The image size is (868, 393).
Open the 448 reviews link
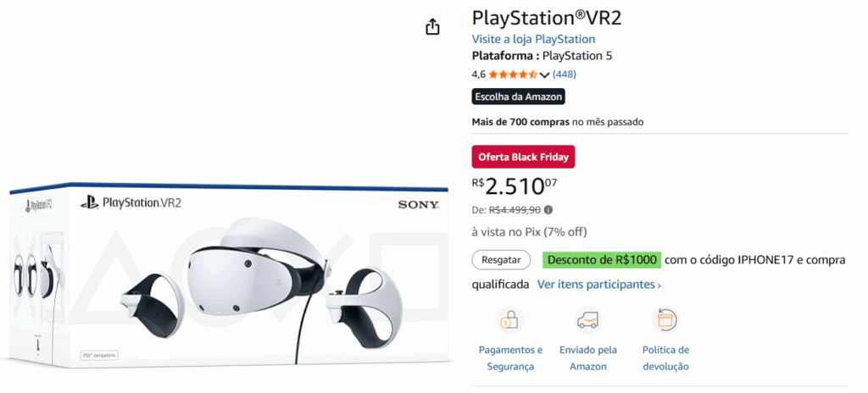565,75
